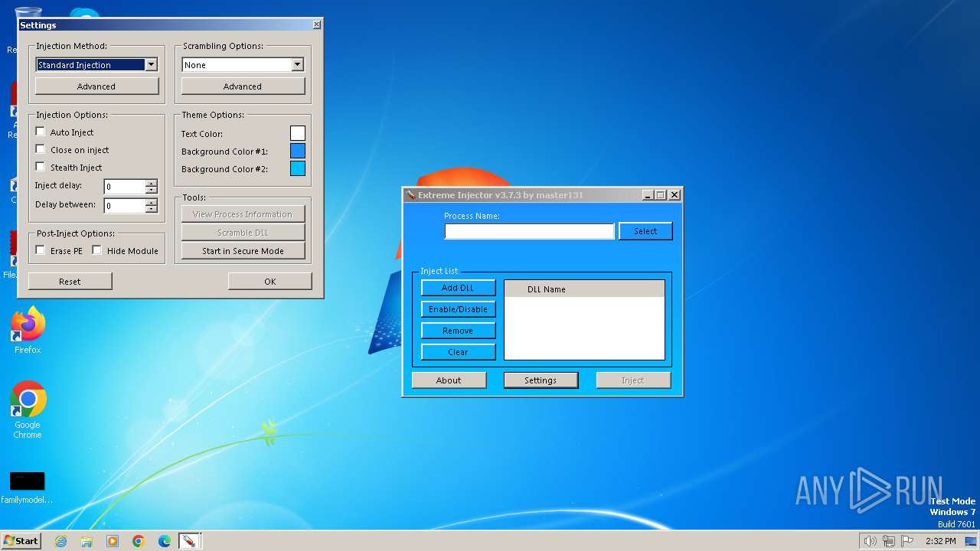The image size is (980, 551).
Task: Open the system tray volume icon
Action: 870,541
